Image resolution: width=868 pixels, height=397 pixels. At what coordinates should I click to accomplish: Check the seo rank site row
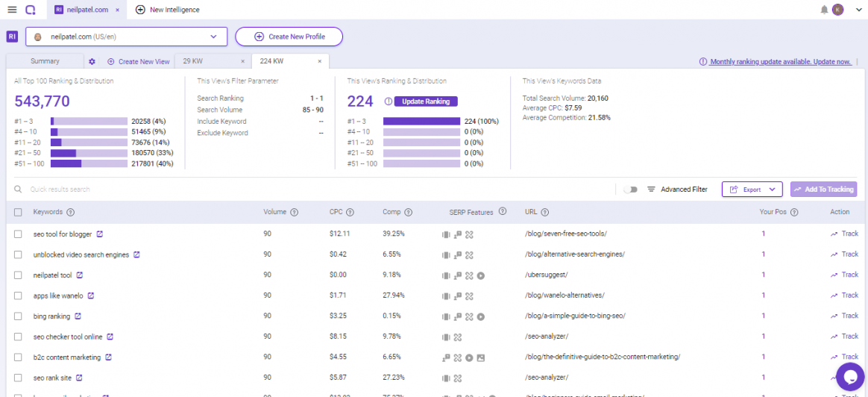click(x=18, y=378)
